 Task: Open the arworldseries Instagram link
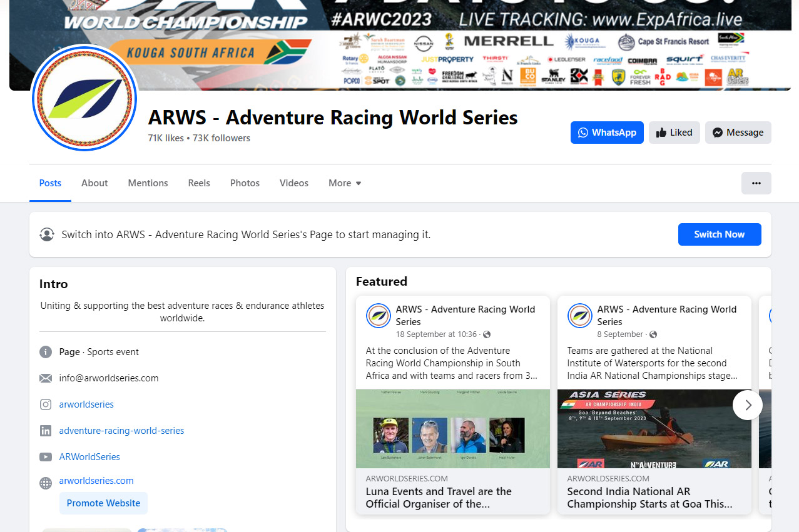86,404
